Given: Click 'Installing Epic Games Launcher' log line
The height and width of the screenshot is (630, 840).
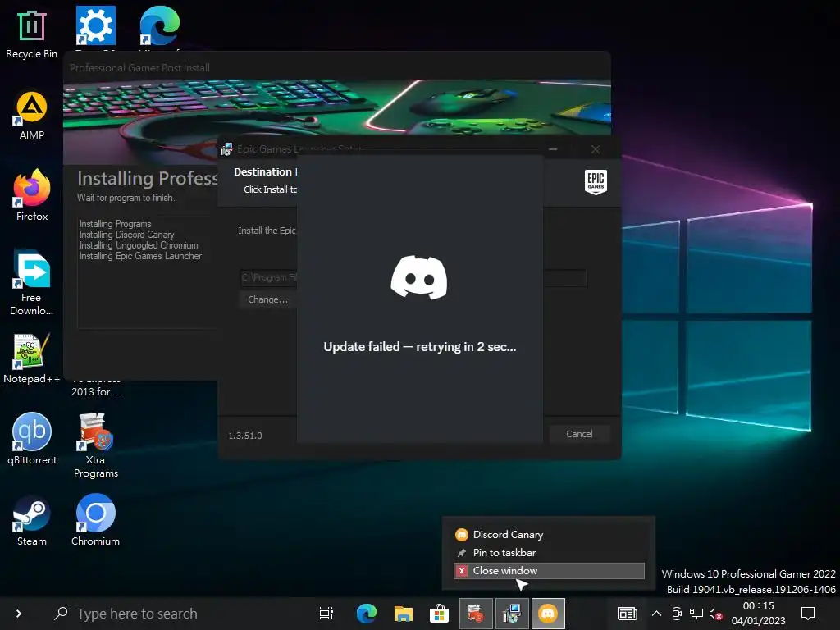Looking at the screenshot, I should pos(140,256).
